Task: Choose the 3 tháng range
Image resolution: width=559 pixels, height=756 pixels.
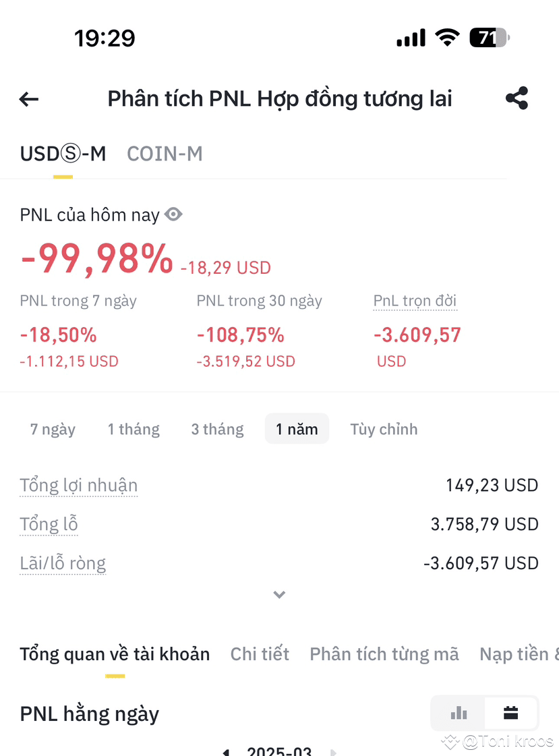Action: coord(217,429)
